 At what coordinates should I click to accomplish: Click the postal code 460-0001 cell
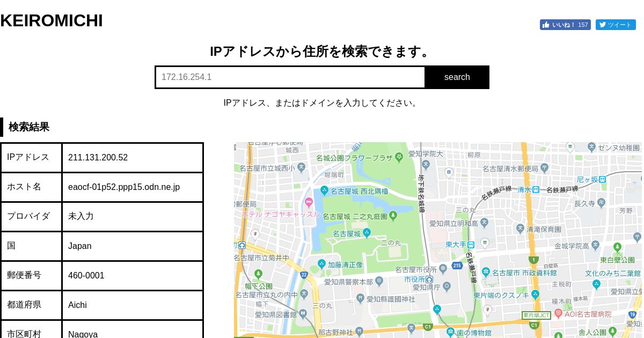coord(133,276)
